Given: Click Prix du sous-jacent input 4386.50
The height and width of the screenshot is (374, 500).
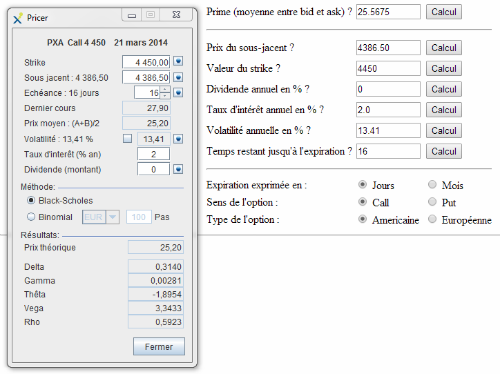Looking at the screenshot, I should tap(388, 48).
